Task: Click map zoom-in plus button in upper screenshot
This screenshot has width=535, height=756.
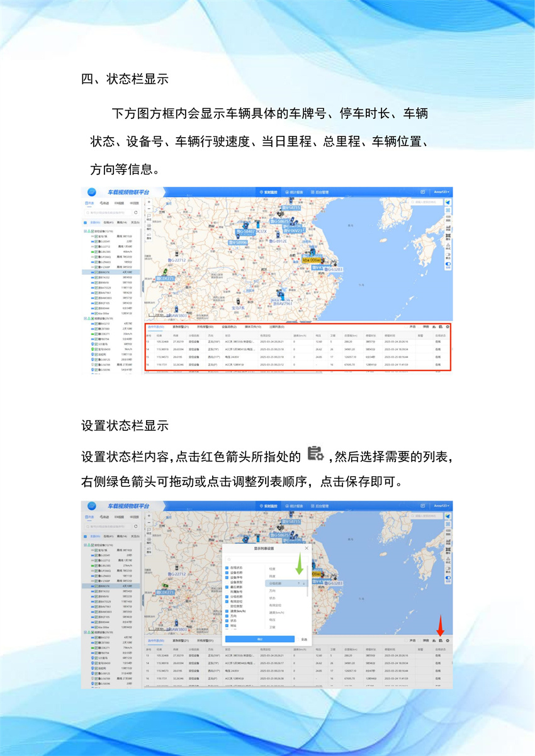Action: (x=149, y=203)
